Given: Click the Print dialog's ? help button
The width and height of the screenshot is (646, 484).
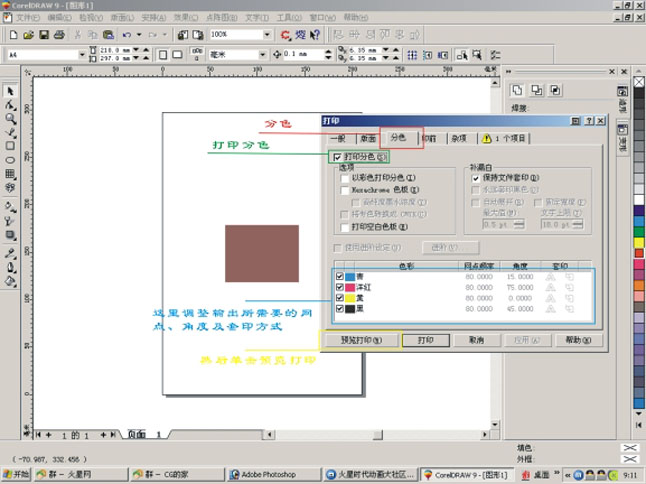Looking at the screenshot, I should click(590, 121).
